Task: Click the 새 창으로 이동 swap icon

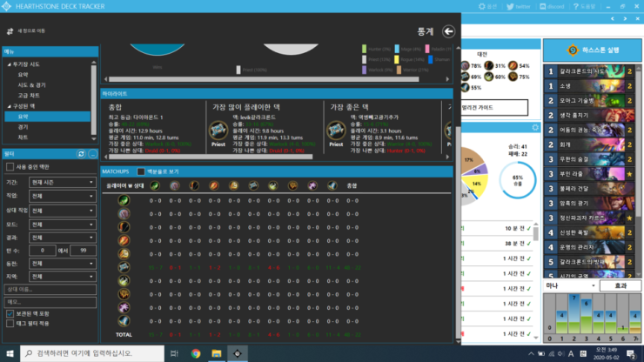Action: (x=10, y=31)
